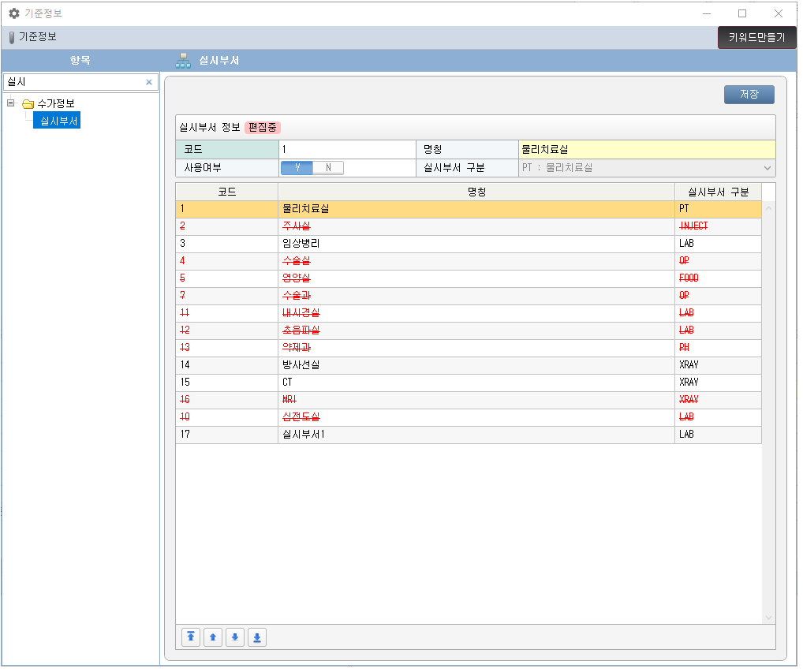Select 실시부서 in the tree
The image size is (803, 672).
tap(60, 121)
